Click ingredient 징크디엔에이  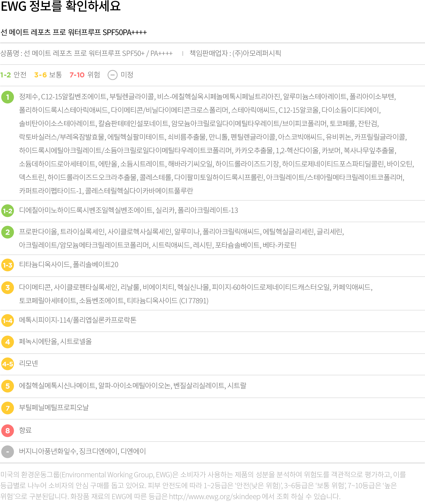98,451
